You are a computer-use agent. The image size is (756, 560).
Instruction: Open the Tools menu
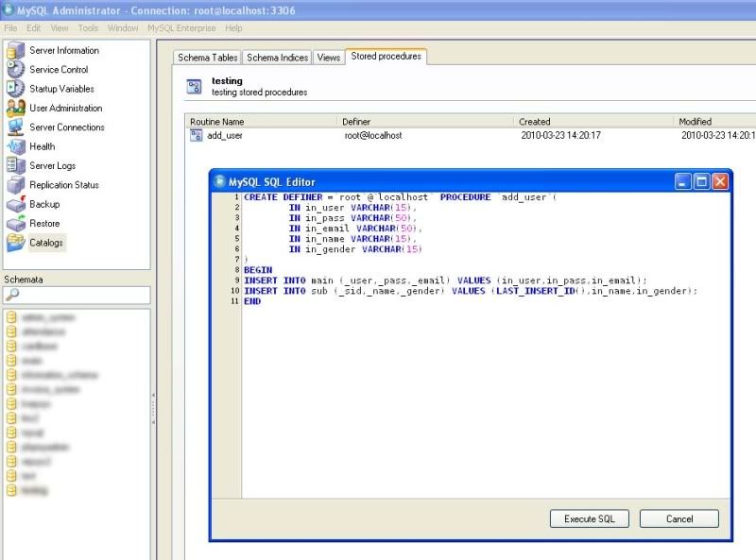[88, 28]
